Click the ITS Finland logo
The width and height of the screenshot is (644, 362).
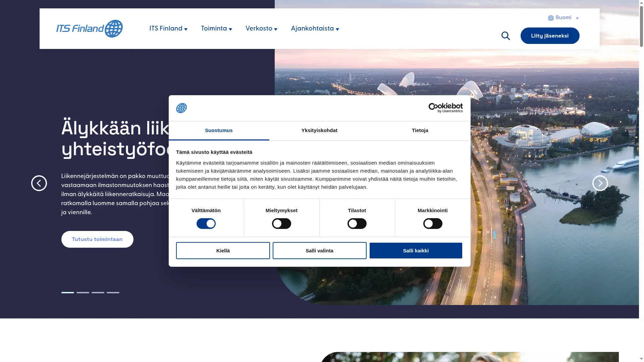90,28
